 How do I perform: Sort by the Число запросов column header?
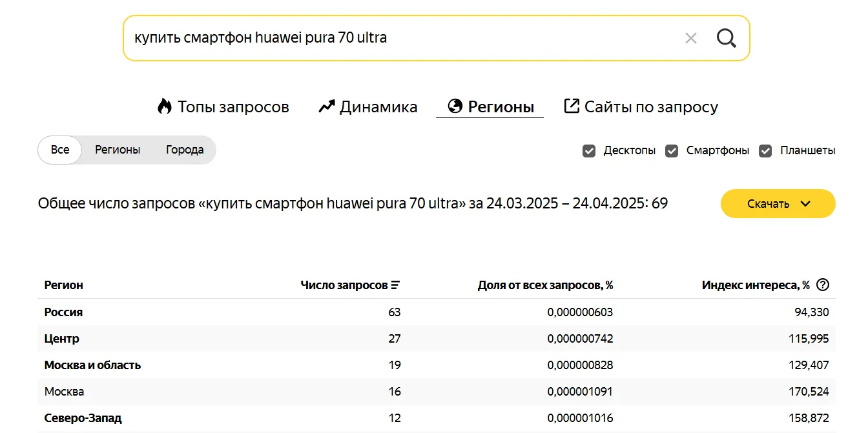pyautogui.click(x=344, y=285)
